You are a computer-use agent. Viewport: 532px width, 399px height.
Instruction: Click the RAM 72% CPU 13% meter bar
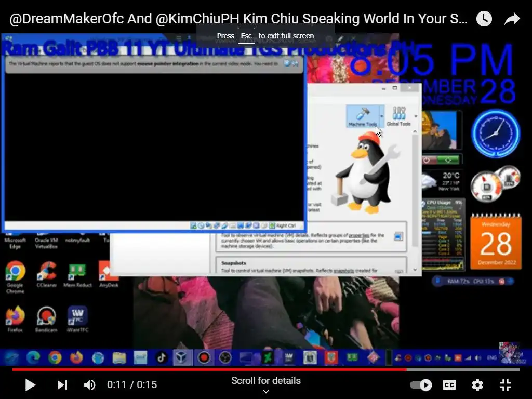point(473,281)
